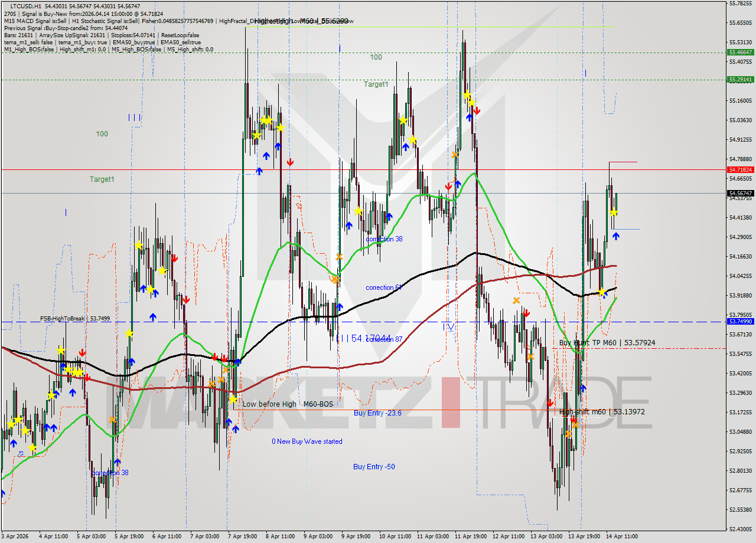
Task: Click the red down arrow above 5 Apr 03:00 candles
Action: coord(82,353)
